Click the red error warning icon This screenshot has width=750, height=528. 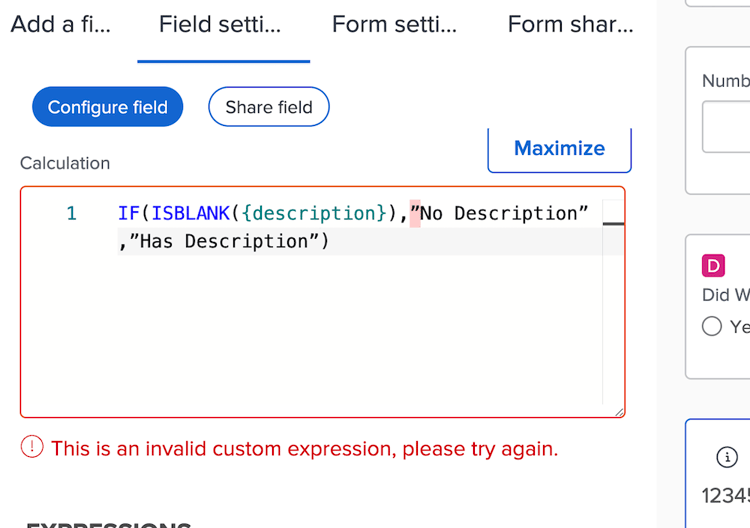click(x=32, y=447)
